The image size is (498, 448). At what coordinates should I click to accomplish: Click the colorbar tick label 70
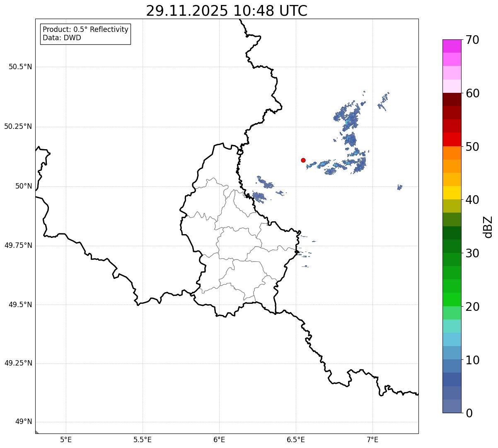click(x=472, y=40)
